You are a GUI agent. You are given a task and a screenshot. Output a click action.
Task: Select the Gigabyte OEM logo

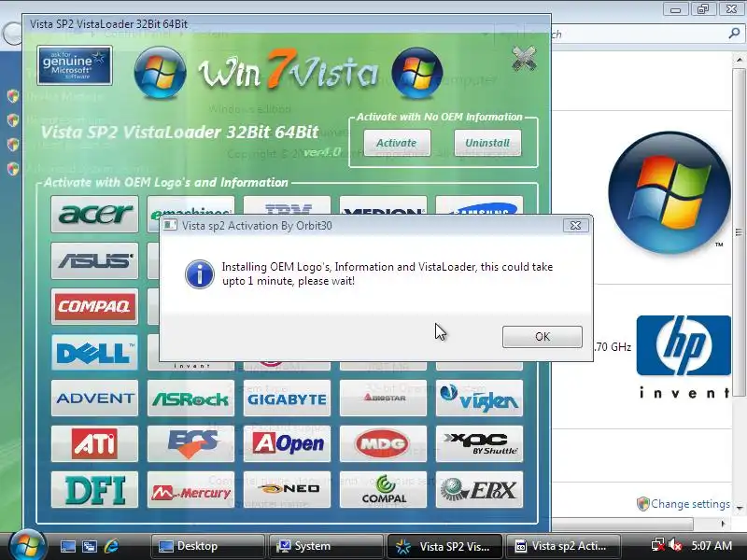click(x=287, y=399)
